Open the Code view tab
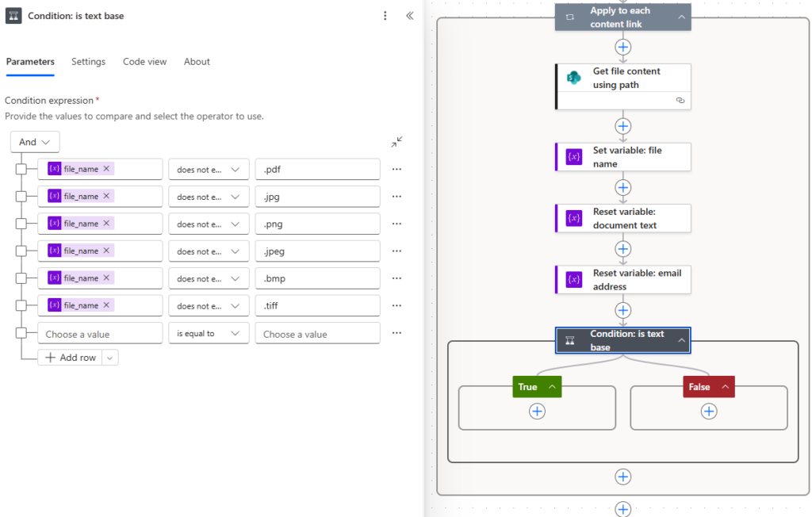Screen dimensions: 812x517 pos(144,62)
